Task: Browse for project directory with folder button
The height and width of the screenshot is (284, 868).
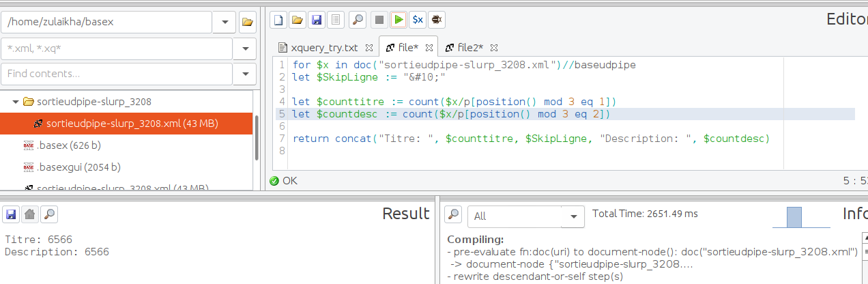Action: [x=247, y=22]
